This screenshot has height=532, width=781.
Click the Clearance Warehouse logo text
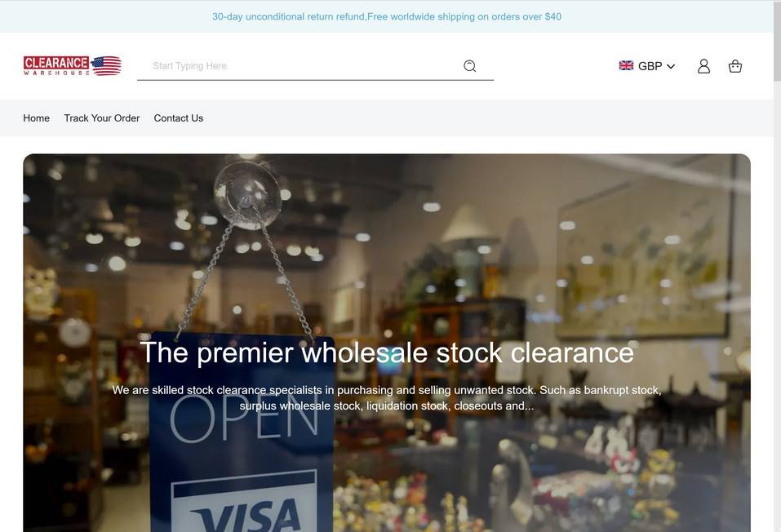(x=56, y=66)
